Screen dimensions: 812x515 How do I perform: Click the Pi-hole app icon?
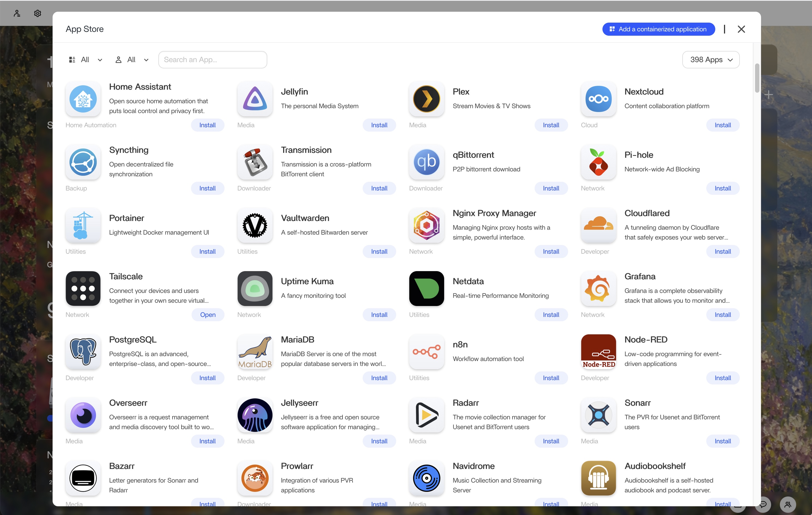[x=598, y=162]
